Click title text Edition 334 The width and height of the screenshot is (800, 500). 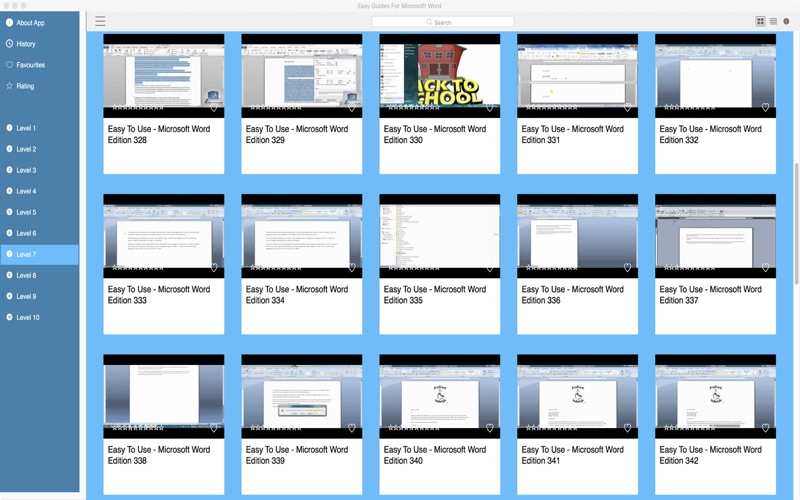[x=296, y=294]
